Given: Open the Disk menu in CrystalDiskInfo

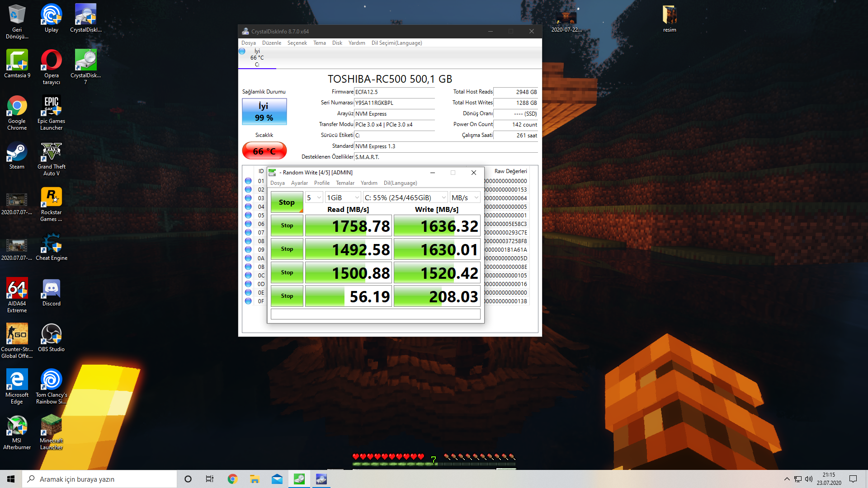Looking at the screenshot, I should (x=337, y=43).
